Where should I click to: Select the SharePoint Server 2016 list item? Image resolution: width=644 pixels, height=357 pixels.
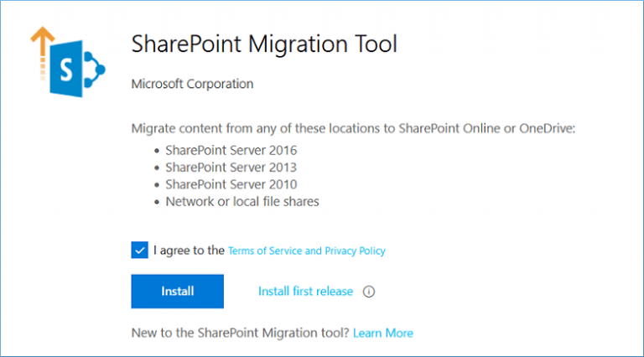pos(231,151)
